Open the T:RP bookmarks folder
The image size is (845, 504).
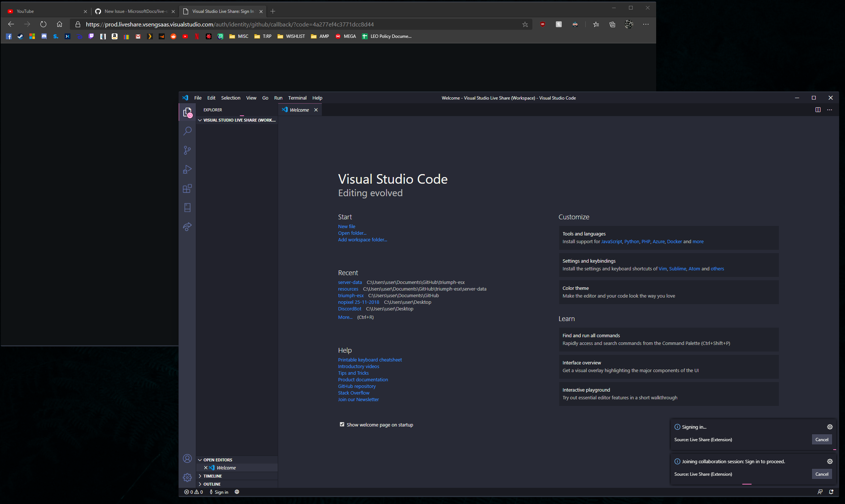pyautogui.click(x=263, y=36)
